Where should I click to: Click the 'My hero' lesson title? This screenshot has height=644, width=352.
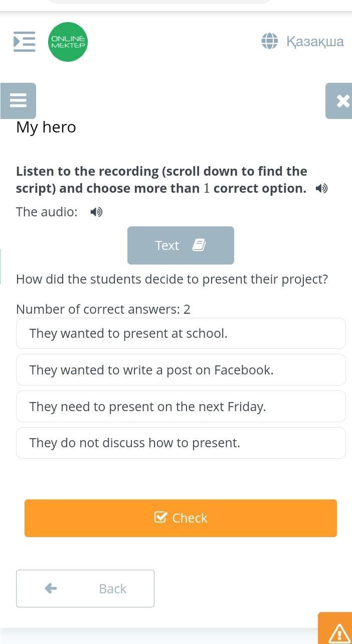(46, 127)
